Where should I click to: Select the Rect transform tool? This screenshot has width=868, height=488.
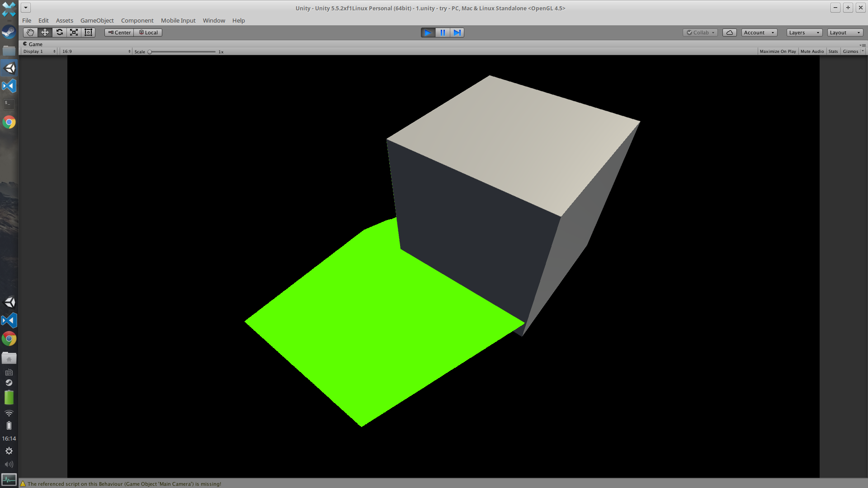click(88, 33)
